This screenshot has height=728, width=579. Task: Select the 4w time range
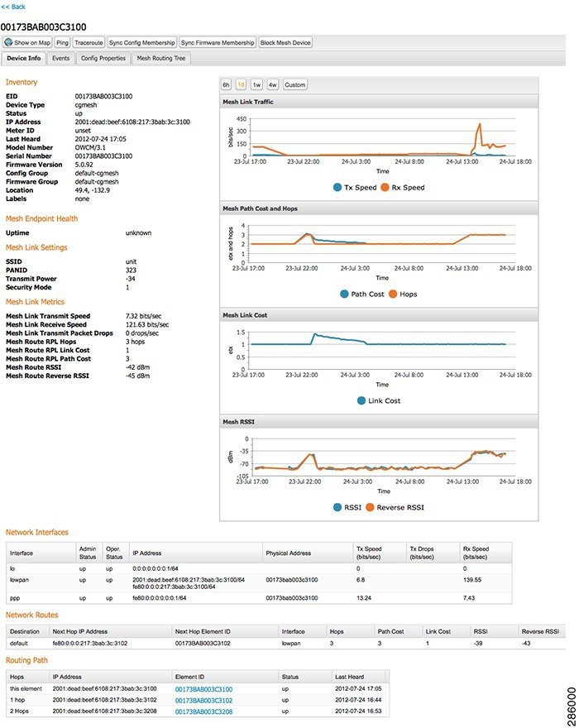click(273, 85)
